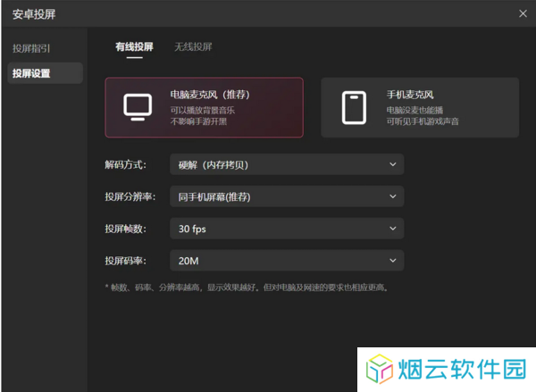
Task: Click the 可以播放背景音乐 description text
Action: [203, 111]
